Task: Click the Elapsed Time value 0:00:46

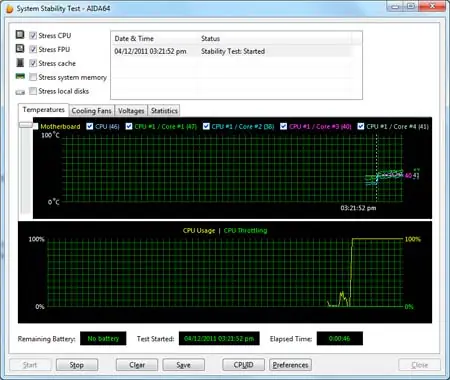Action: (x=339, y=339)
